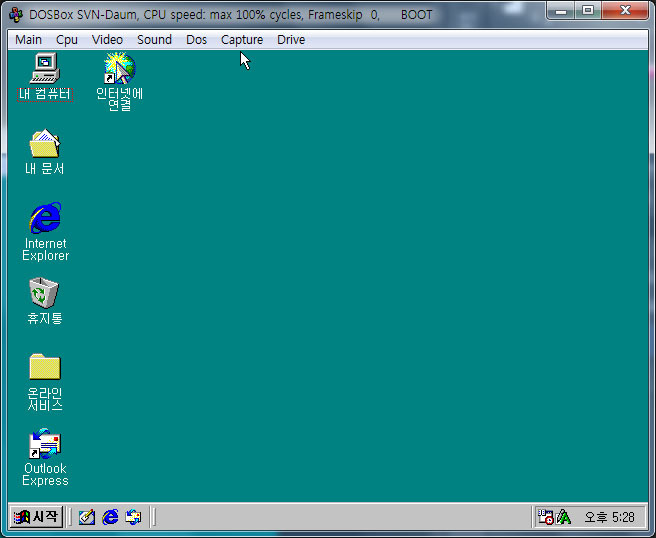Screen dimensions: 656x538
Task: Minimize the DOSBox window
Action: [x=561, y=10]
